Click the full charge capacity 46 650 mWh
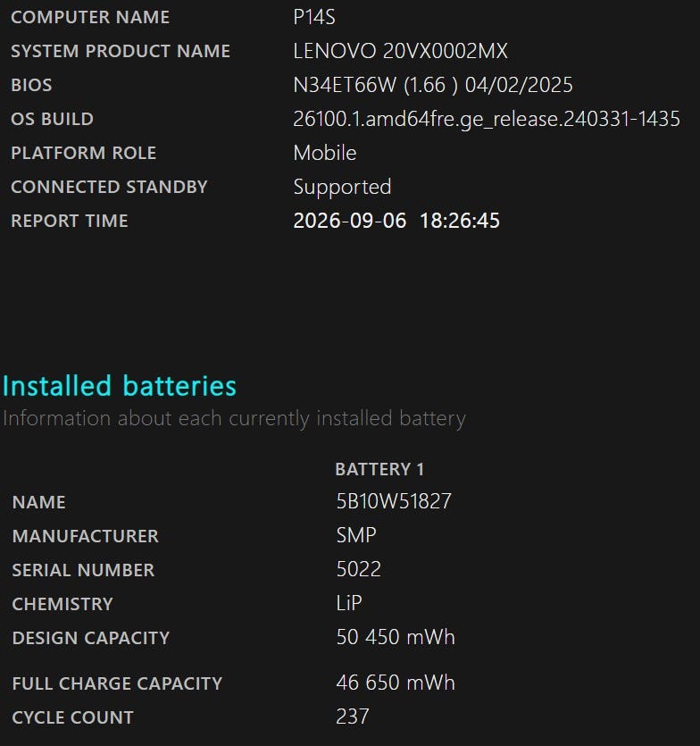 (396, 683)
